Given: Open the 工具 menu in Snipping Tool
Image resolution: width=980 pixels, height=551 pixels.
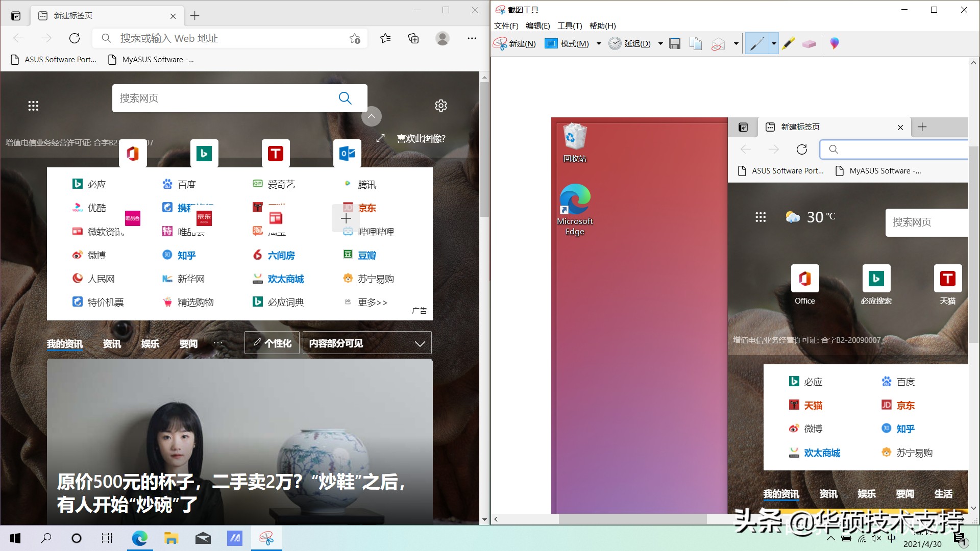Looking at the screenshot, I should [569, 26].
